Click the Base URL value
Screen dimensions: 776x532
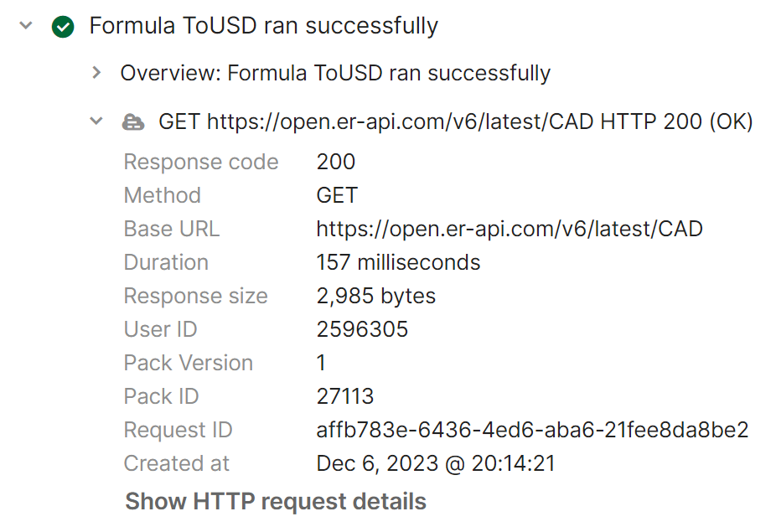pos(509,229)
